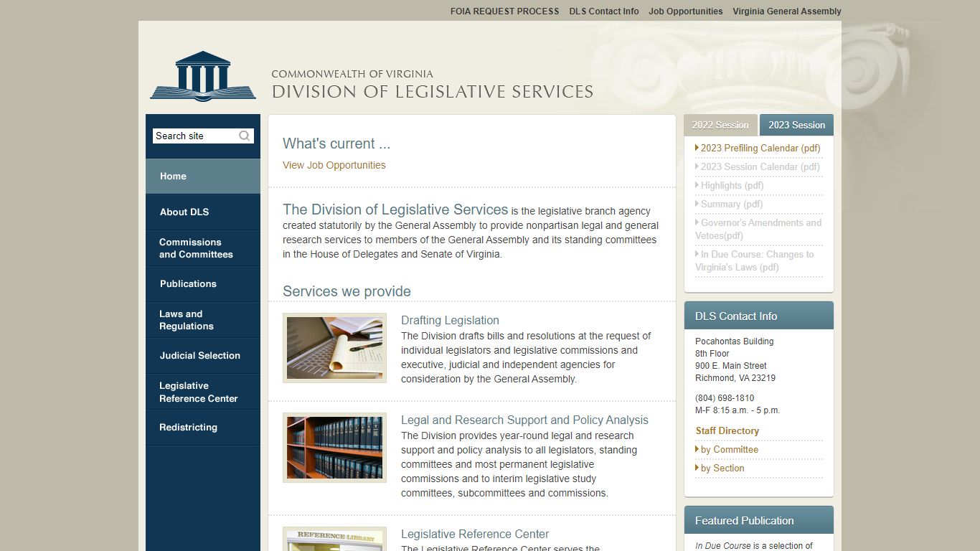Click the 'M-F 8:15 a.m. - 5 p.m.' hours
The width and height of the screenshot is (980, 551).
[x=738, y=410]
